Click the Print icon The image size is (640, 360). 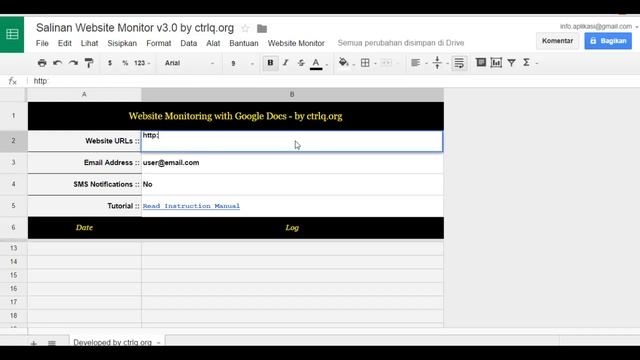(x=42, y=63)
